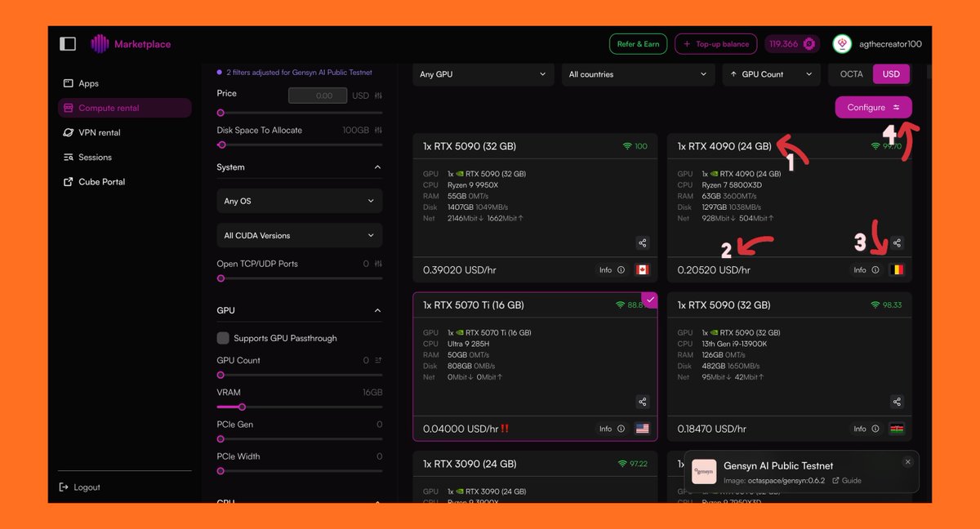Open Info on RTX 5070 Ti card

coord(612,429)
